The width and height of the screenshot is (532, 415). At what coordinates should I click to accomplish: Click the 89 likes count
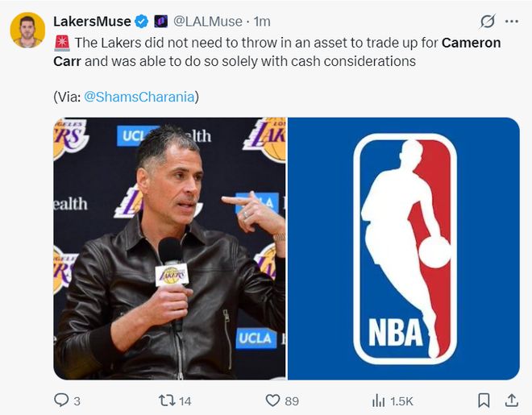(x=292, y=401)
